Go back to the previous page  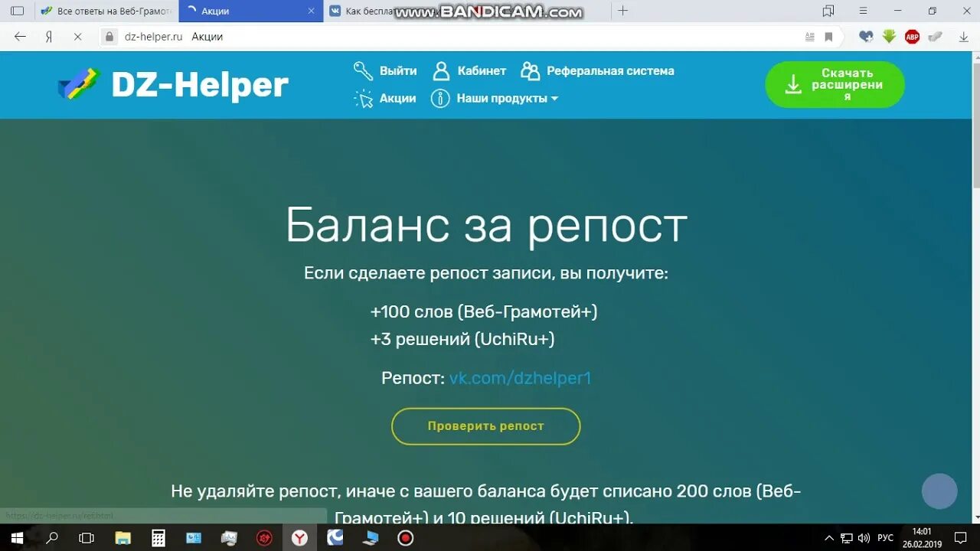point(20,37)
